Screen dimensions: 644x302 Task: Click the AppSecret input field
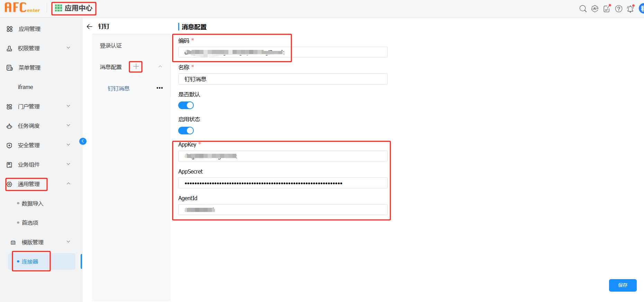[282, 183]
